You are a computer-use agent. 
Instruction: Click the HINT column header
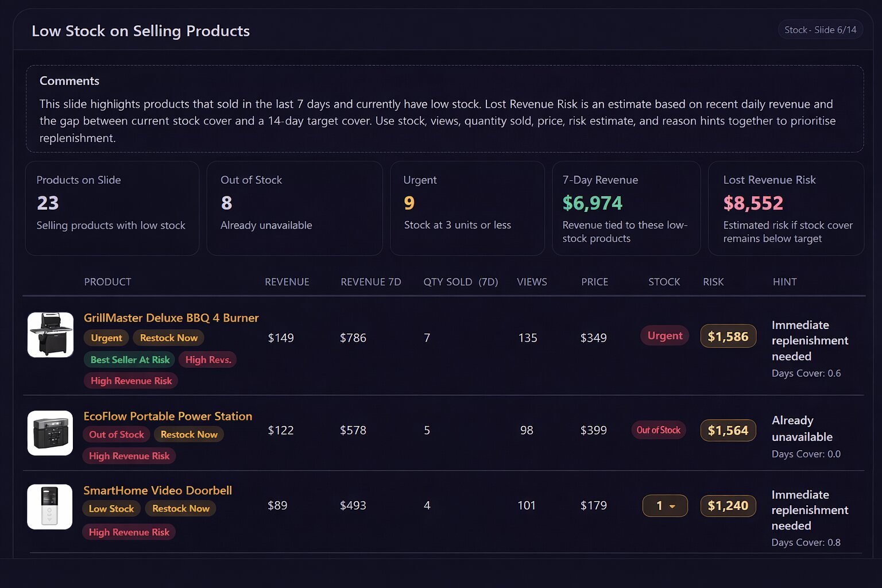click(x=784, y=282)
